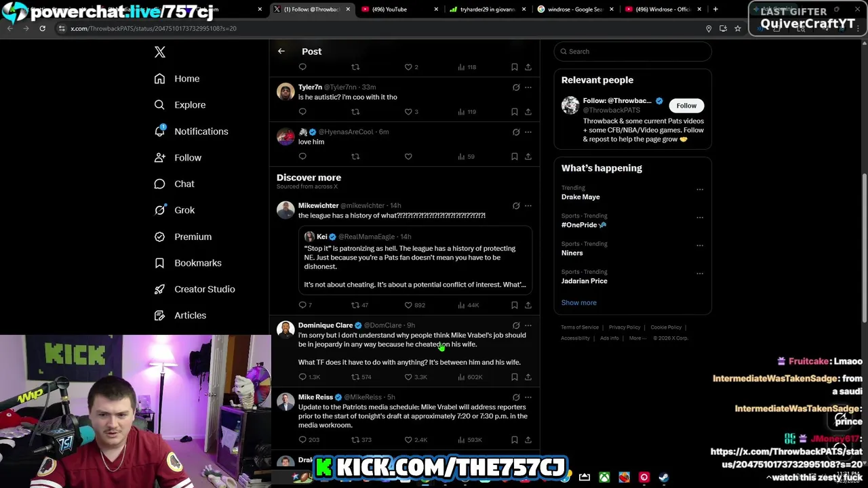Viewport: 868px width, 488px height.
Task: Click the X logo in the sidebar
Action: point(160,52)
